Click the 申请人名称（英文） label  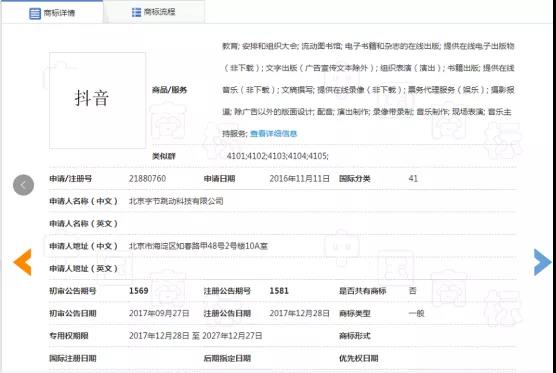click(83, 224)
